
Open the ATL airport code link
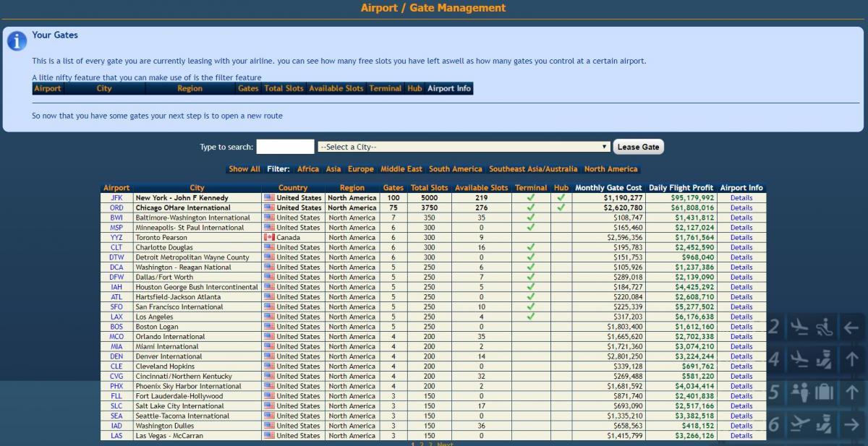point(116,297)
